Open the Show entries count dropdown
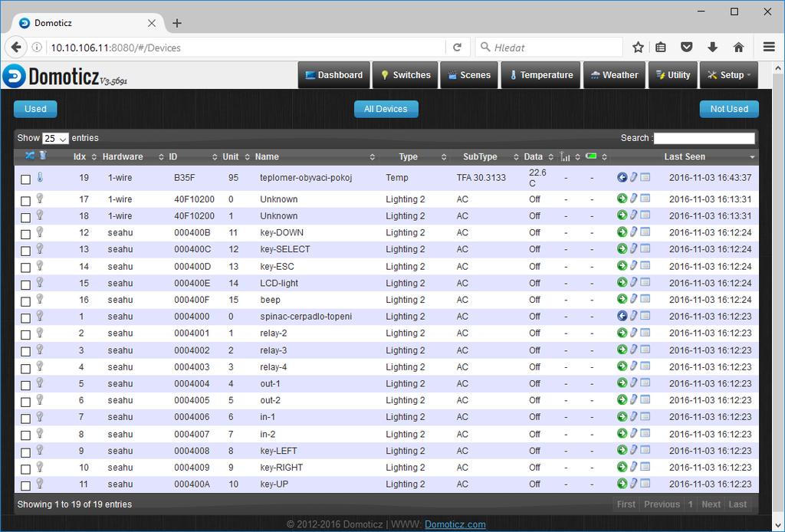The width and height of the screenshot is (785, 532). [55, 138]
